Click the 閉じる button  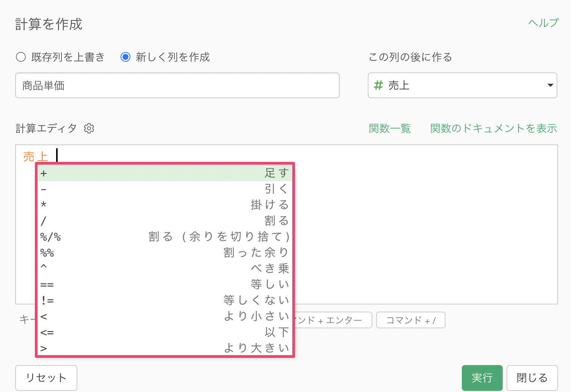(532, 378)
